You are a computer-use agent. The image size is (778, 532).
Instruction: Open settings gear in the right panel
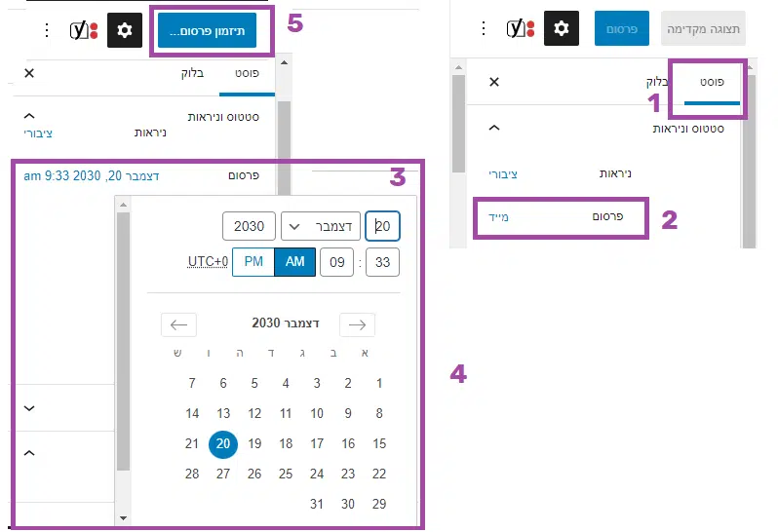point(562,29)
